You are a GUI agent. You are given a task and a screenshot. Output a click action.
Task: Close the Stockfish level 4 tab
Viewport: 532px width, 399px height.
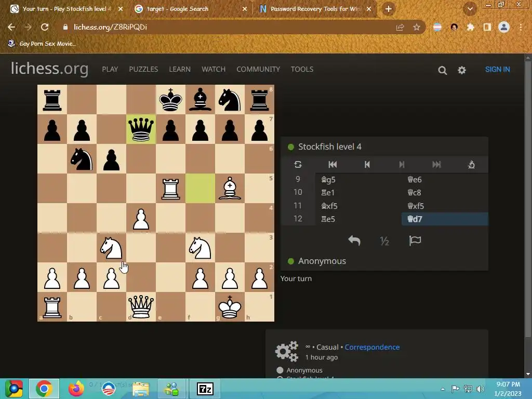[121, 9]
